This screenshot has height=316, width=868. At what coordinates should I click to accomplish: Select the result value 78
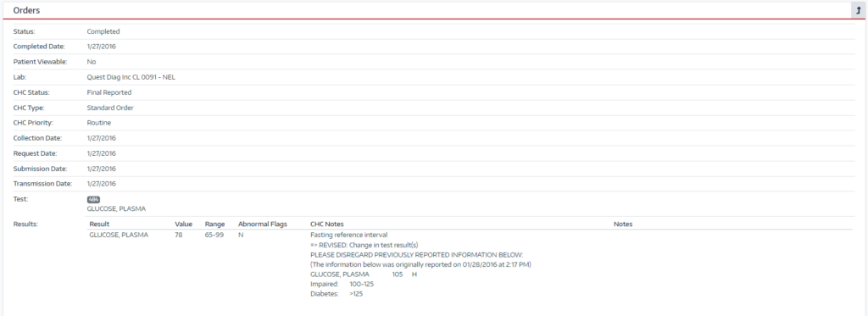point(179,235)
